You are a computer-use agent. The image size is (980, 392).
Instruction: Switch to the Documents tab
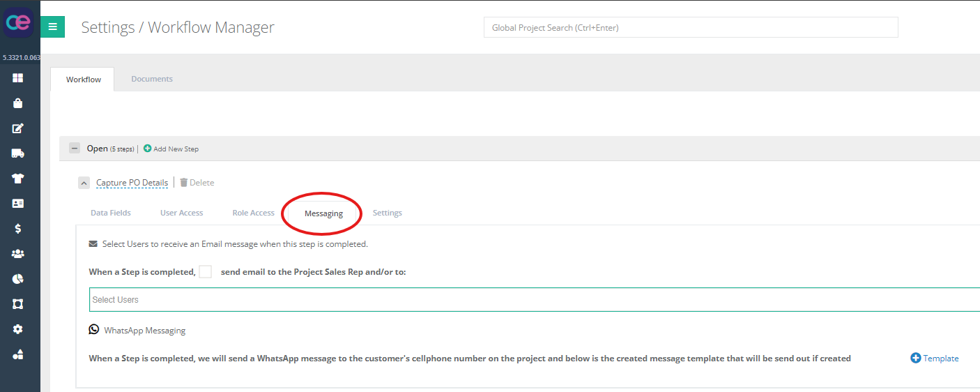click(x=152, y=79)
